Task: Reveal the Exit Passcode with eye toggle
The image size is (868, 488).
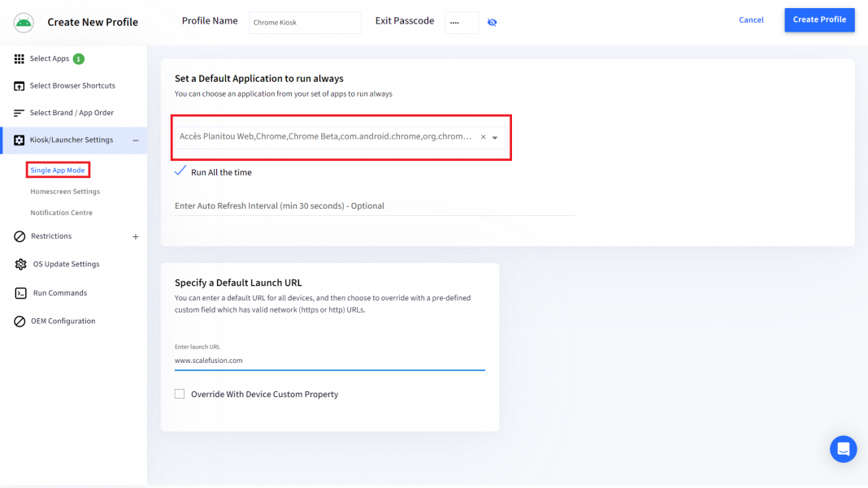Action: point(492,23)
